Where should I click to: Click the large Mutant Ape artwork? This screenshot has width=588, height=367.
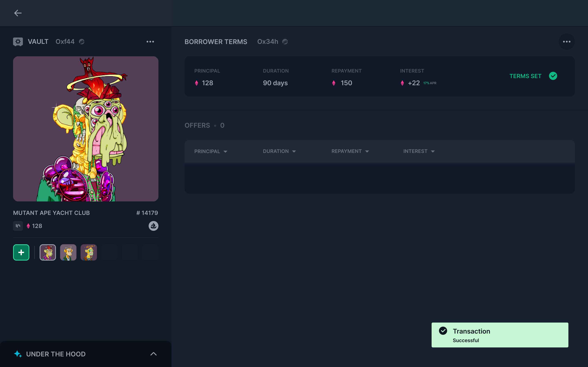(86, 129)
